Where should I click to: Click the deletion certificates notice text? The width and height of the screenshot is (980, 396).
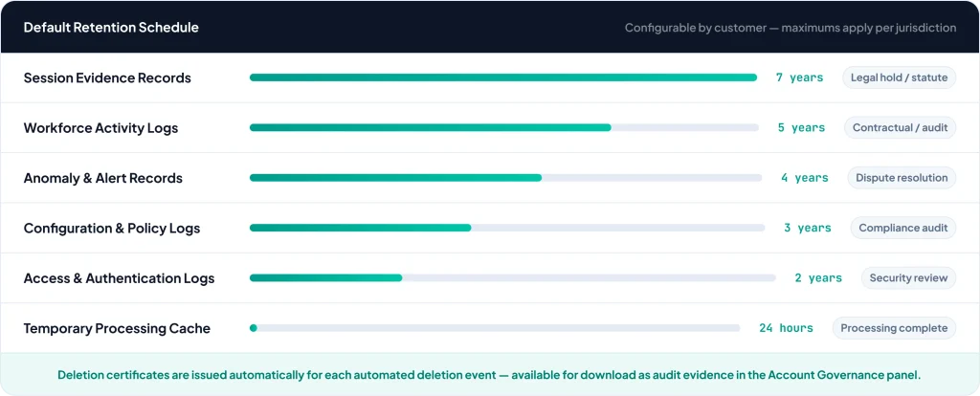pos(489,375)
